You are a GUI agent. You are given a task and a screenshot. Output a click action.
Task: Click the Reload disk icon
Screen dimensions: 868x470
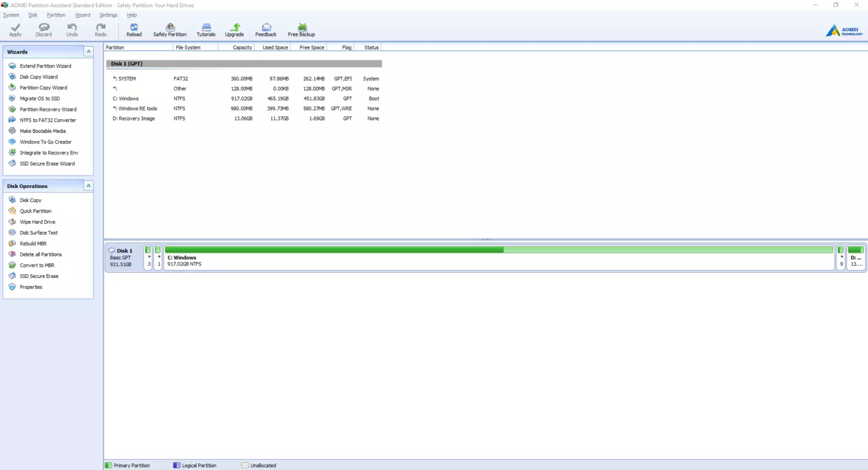(134, 30)
